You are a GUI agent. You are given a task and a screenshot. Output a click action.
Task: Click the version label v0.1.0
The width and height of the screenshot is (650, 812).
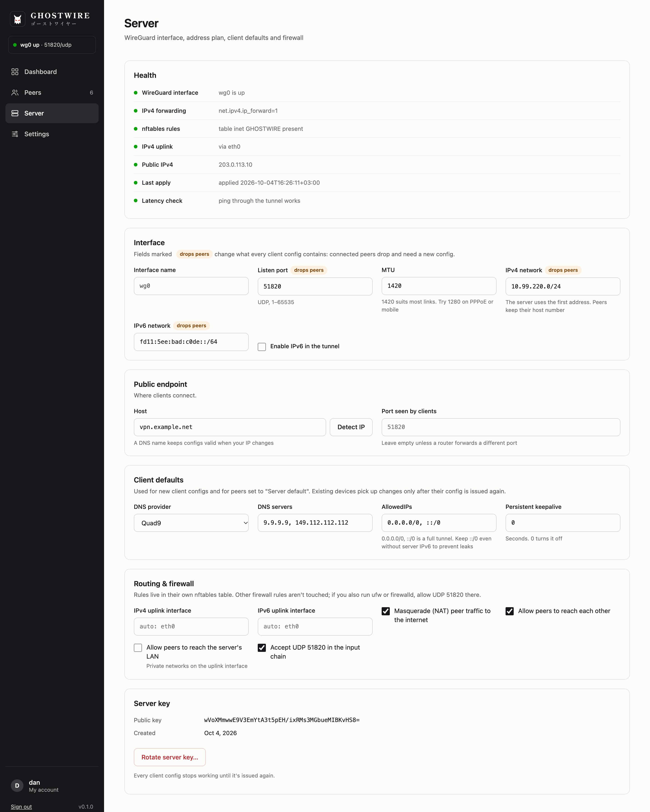pyautogui.click(x=86, y=807)
